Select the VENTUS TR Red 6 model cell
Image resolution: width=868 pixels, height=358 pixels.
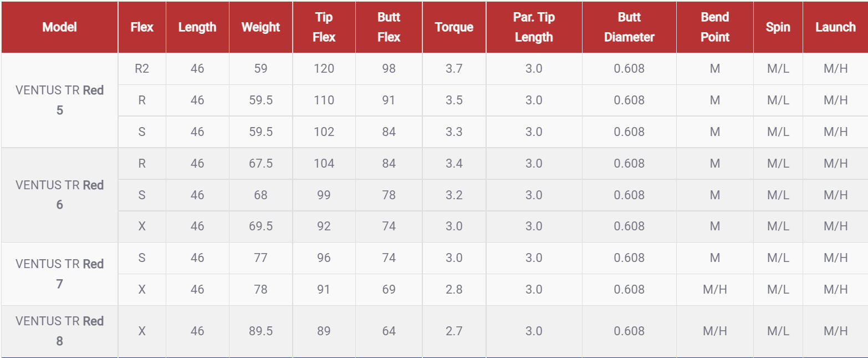[59, 194]
